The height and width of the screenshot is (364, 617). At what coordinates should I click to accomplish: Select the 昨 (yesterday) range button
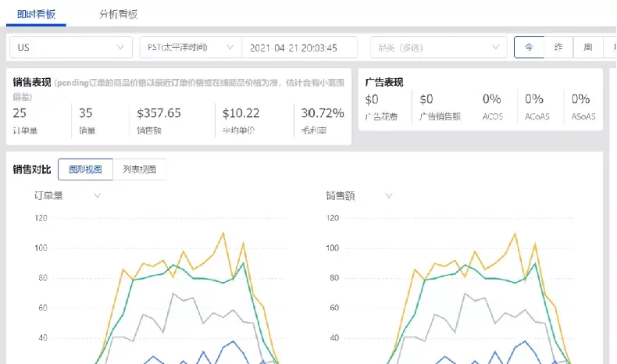click(x=558, y=47)
